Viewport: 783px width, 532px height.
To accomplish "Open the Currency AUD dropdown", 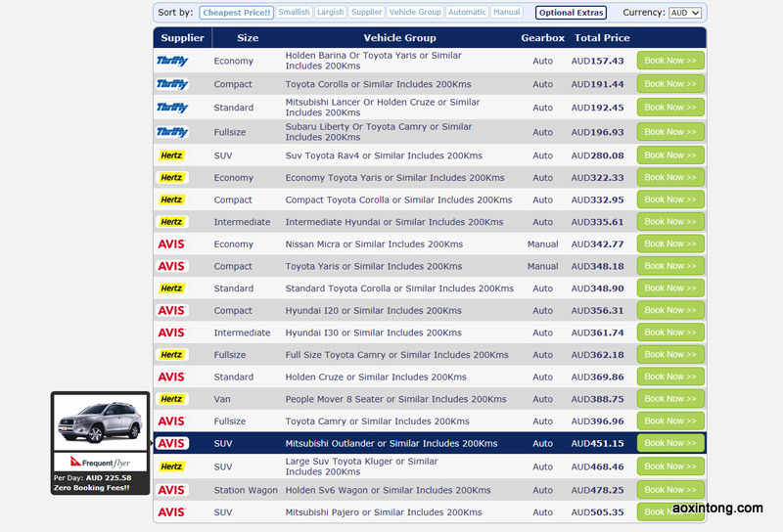I will (684, 13).
